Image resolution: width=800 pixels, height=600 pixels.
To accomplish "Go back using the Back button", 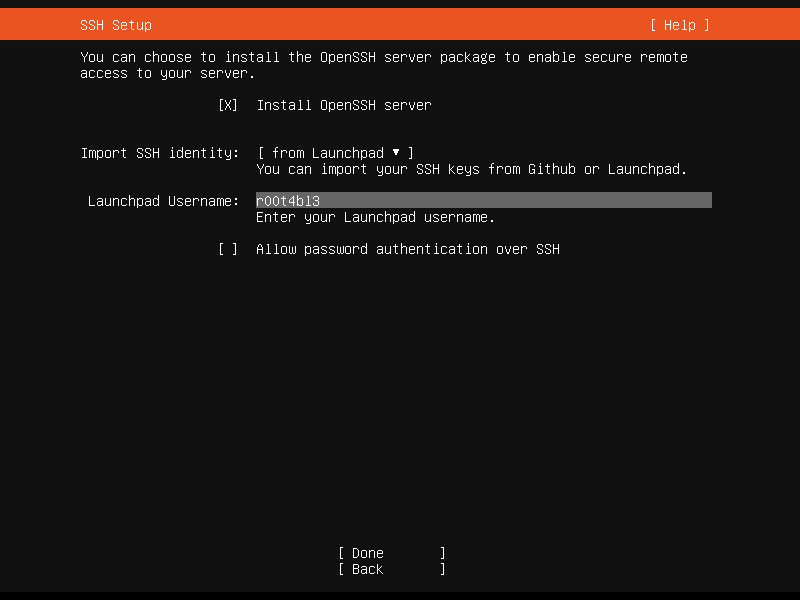I will tap(392, 569).
